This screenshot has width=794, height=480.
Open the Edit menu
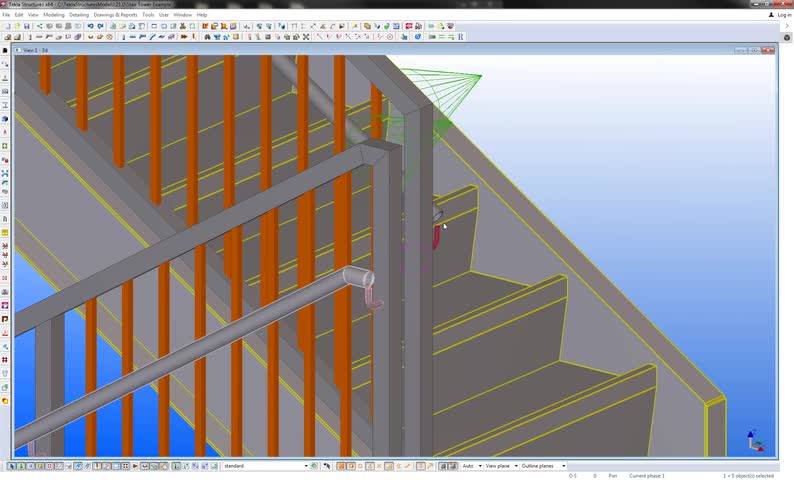click(19, 15)
